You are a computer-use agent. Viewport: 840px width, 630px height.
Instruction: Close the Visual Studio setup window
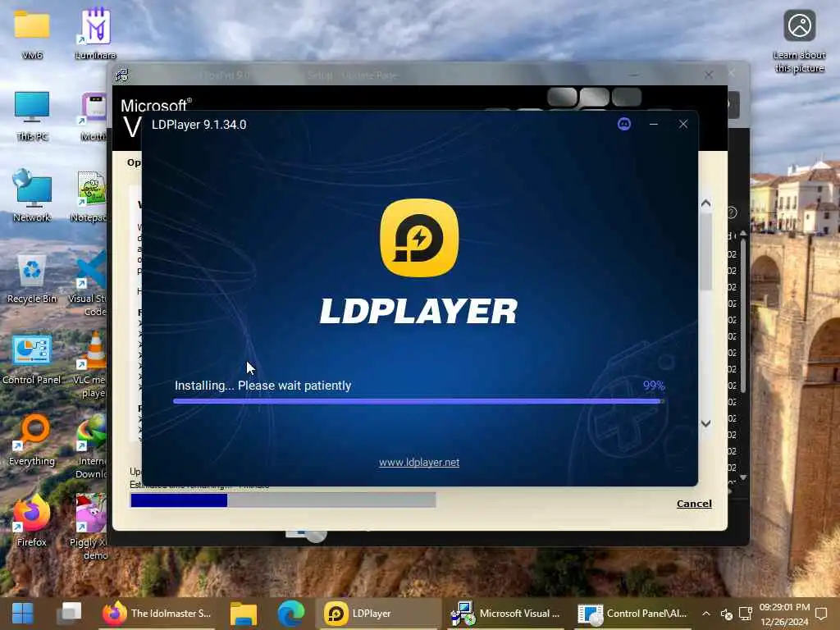[x=709, y=75]
